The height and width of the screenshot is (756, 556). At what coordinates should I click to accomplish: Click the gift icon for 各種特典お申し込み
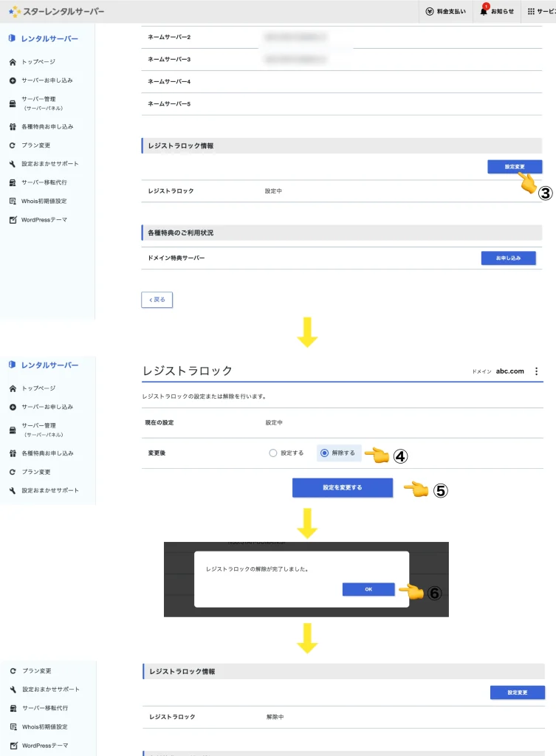coord(13,127)
